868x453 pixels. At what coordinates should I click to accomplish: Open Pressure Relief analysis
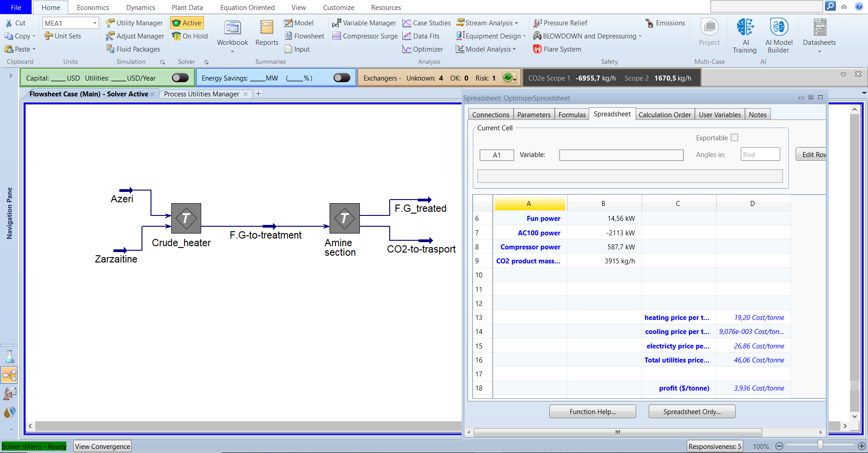560,23
